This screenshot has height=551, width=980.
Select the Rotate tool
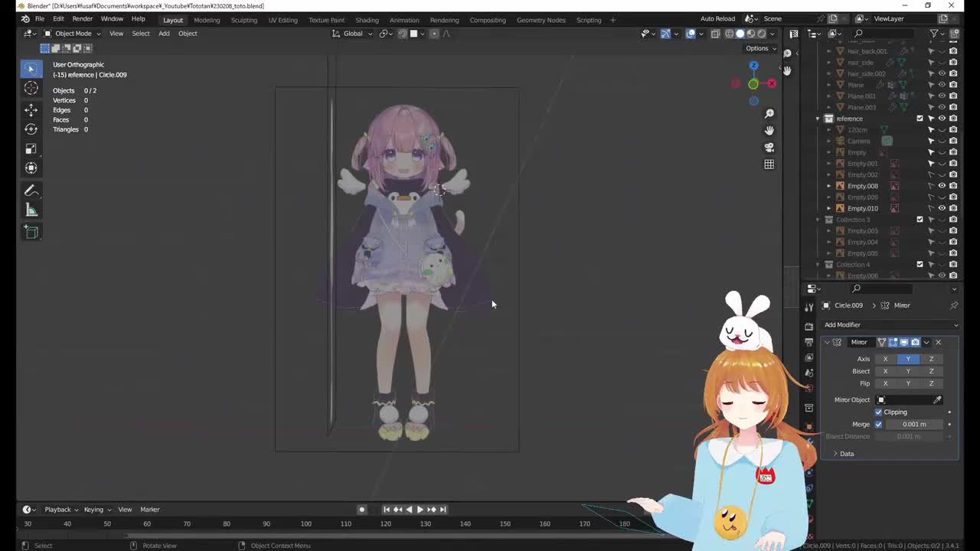point(31,129)
